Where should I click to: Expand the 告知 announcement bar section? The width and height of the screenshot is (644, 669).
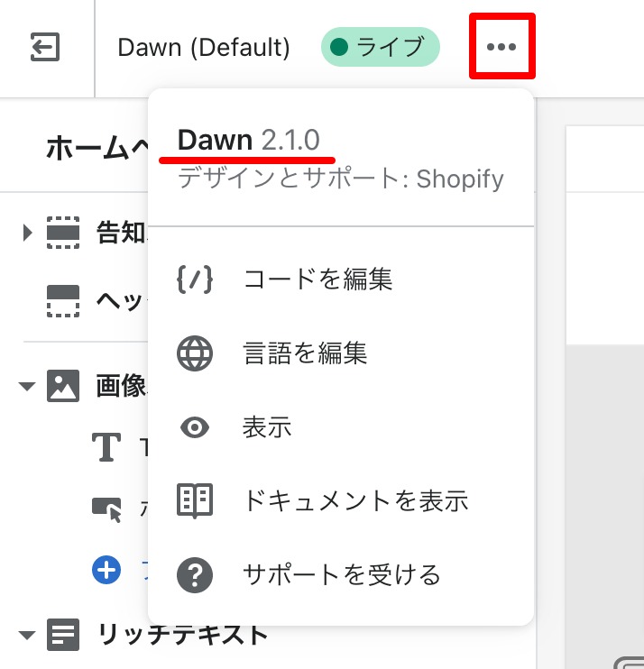[x=27, y=233]
